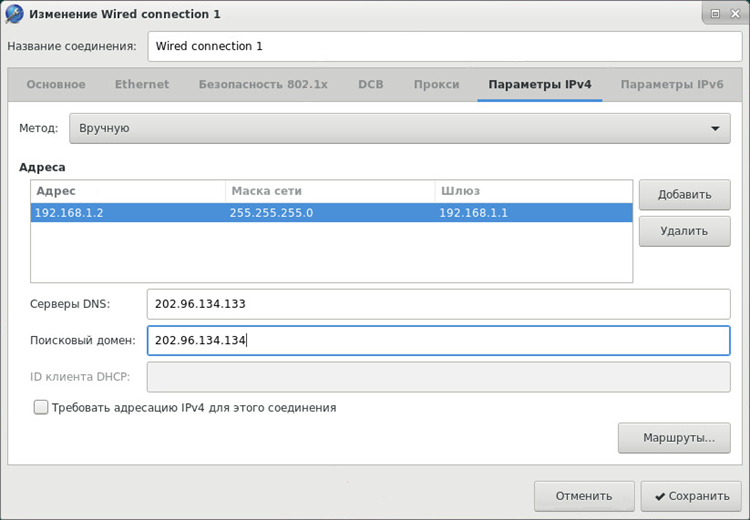
Task: Select the DCB tab
Action: [371, 85]
